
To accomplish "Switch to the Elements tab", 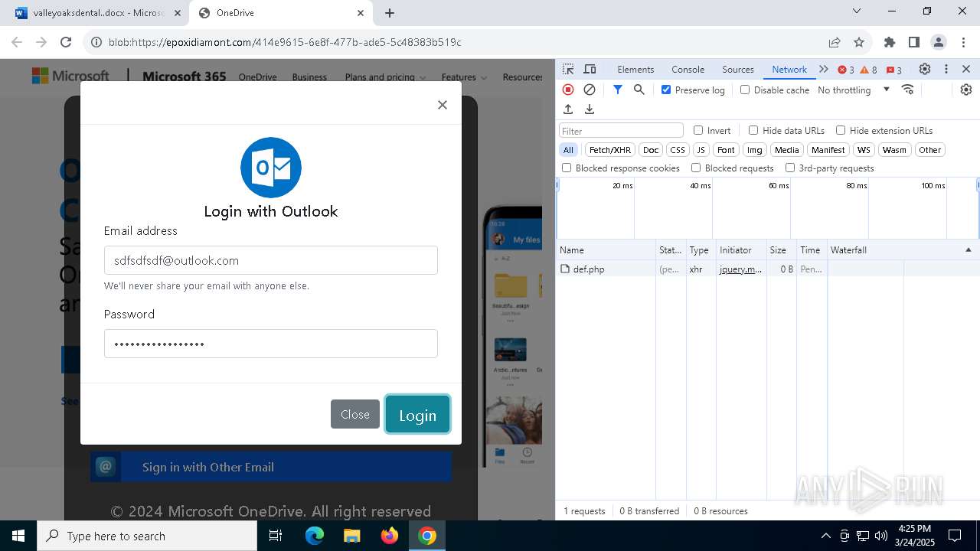I will 635,69.
